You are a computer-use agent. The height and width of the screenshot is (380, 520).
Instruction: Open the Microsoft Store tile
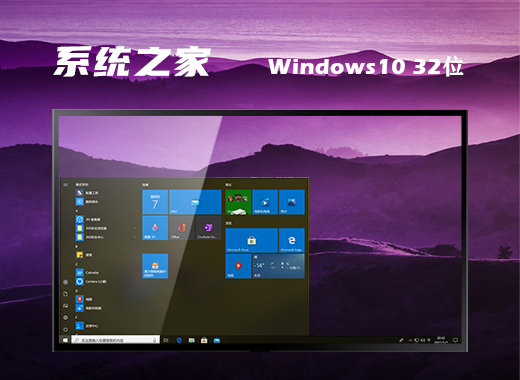tap(252, 240)
